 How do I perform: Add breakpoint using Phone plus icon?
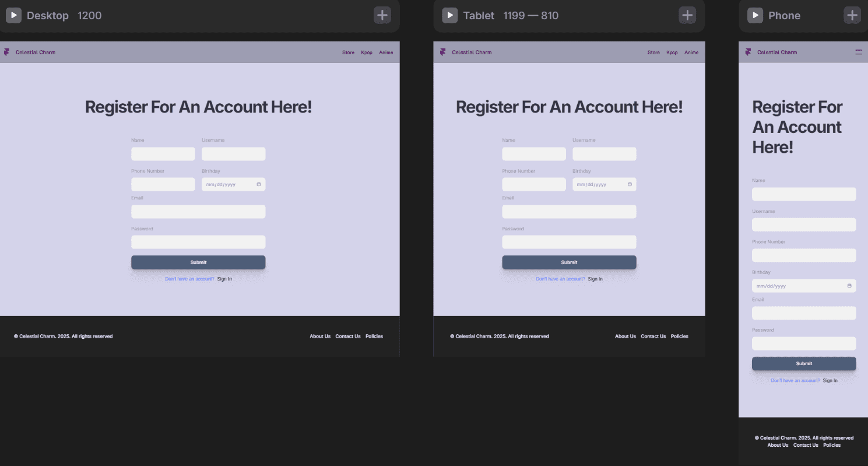852,16
